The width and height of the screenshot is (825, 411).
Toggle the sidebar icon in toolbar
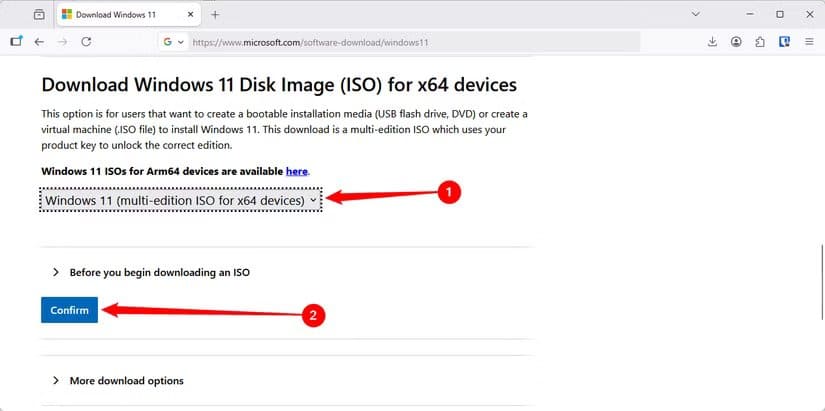16,42
